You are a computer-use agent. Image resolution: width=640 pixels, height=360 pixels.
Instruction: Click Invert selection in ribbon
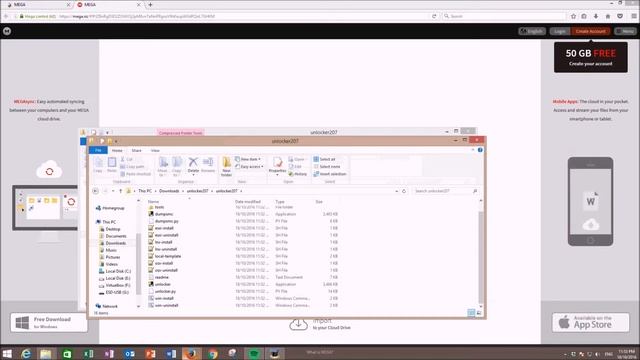point(330,174)
